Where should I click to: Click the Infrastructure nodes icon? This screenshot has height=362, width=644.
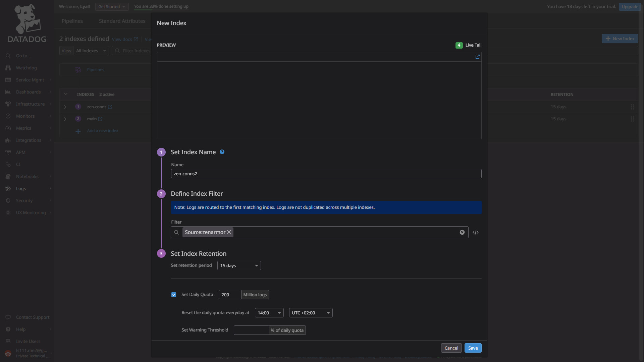(8, 104)
